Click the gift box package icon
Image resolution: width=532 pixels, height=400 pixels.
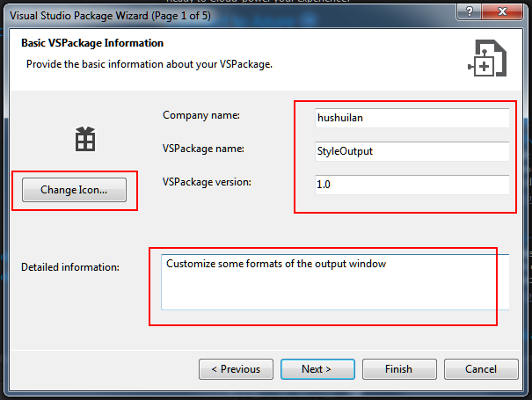tap(84, 138)
